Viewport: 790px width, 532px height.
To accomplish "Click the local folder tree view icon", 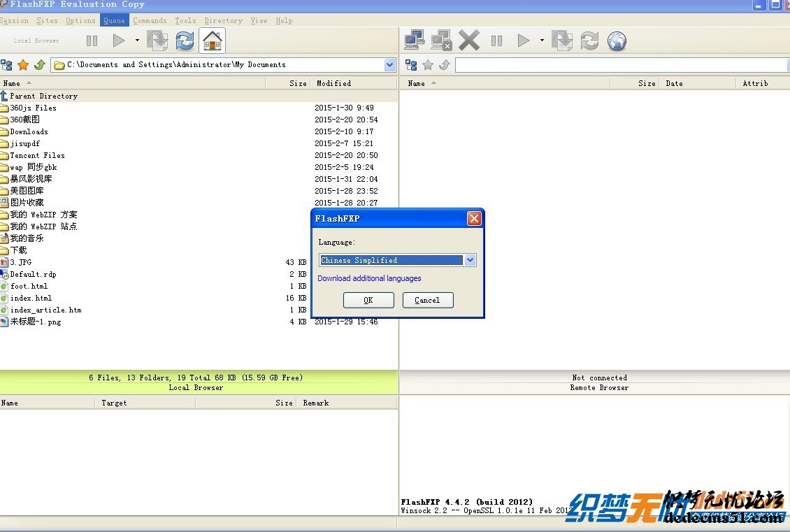I will coord(7,65).
